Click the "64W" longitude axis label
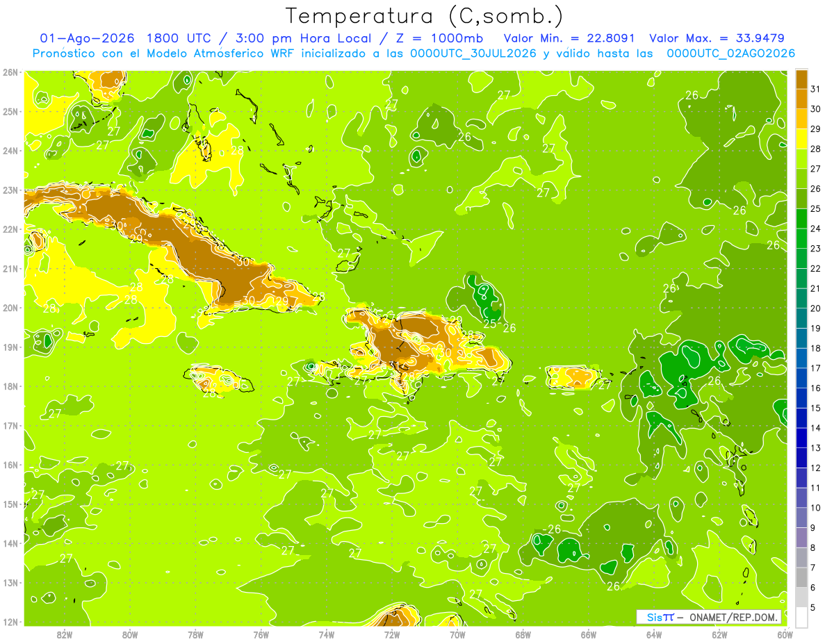Image resolution: width=834 pixels, height=644 pixels. pyautogui.click(x=654, y=634)
